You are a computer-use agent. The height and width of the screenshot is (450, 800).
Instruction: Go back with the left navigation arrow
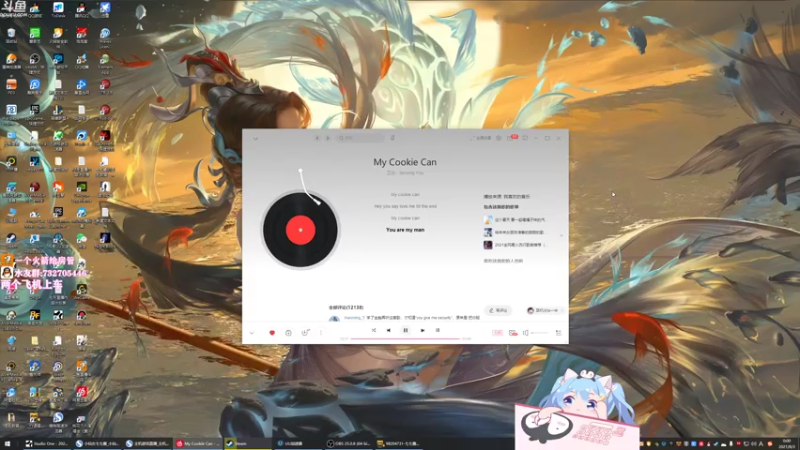[317, 138]
